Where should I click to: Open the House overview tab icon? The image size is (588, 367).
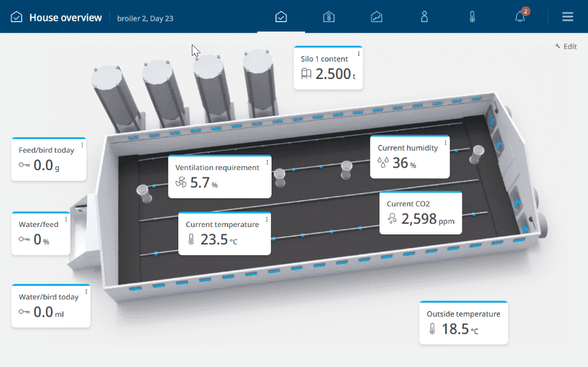click(281, 17)
